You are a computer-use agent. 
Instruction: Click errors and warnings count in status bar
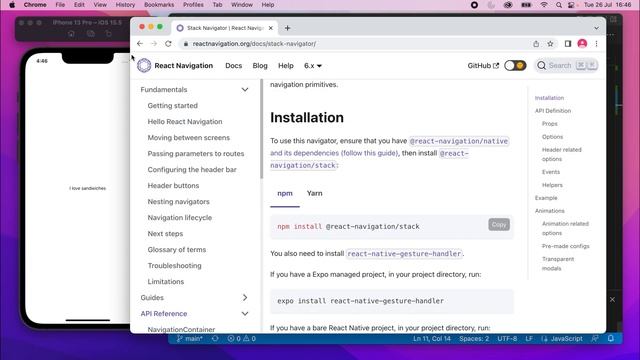(242, 339)
